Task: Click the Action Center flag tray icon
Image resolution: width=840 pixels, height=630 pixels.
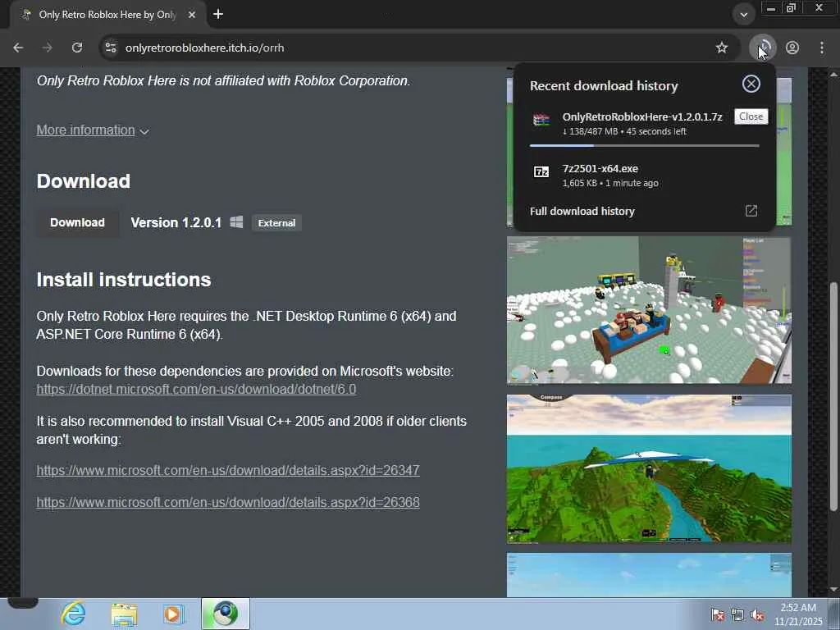Action: click(717, 615)
